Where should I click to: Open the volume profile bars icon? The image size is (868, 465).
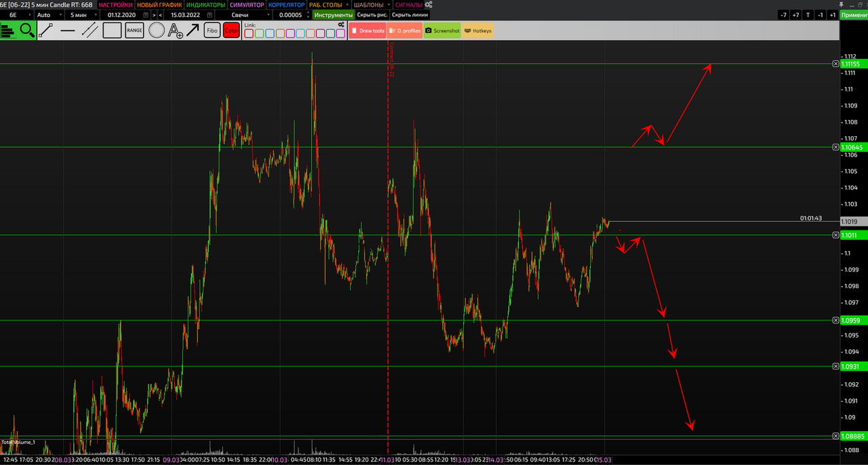[8, 30]
